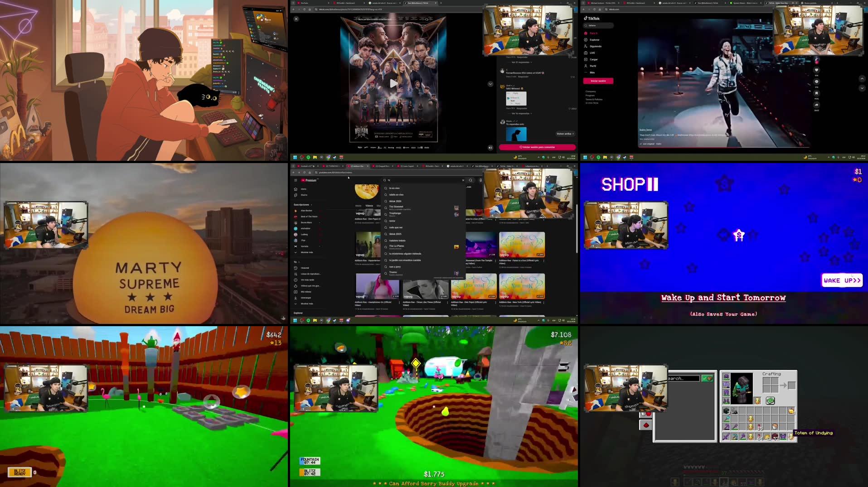This screenshot has width=868, height=487.
Task: Switch to the Videos tab on the channel
Action: tap(369, 206)
